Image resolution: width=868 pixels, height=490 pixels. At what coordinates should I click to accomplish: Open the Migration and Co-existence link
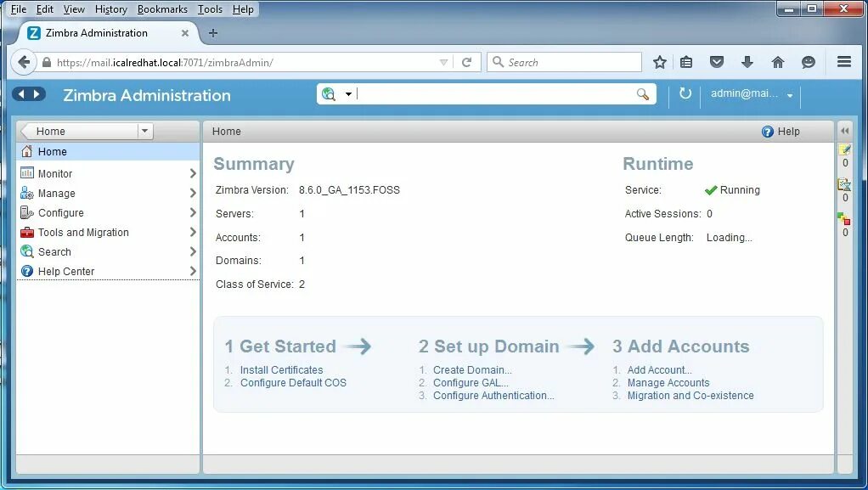pos(690,396)
